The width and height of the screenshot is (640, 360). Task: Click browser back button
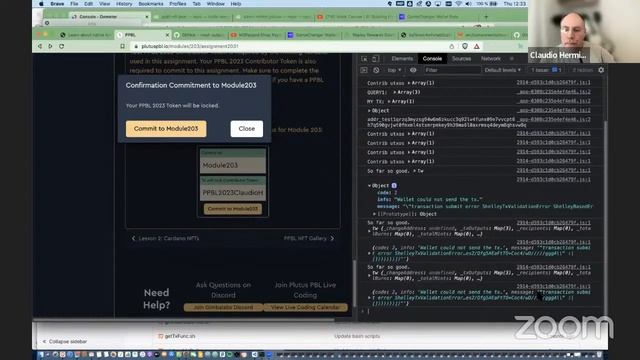coord(40,46)
